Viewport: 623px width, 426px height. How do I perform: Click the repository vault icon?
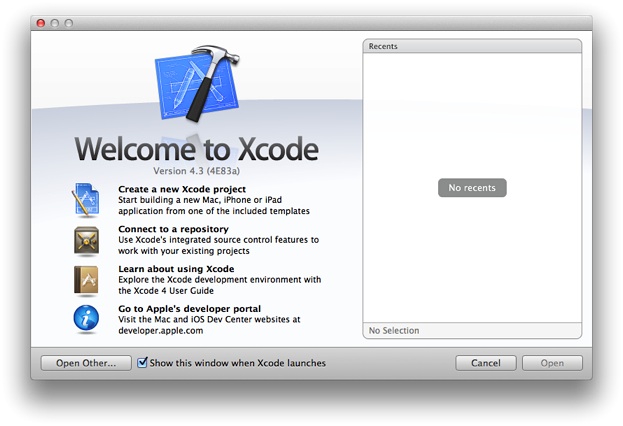(x=86, y=240)
